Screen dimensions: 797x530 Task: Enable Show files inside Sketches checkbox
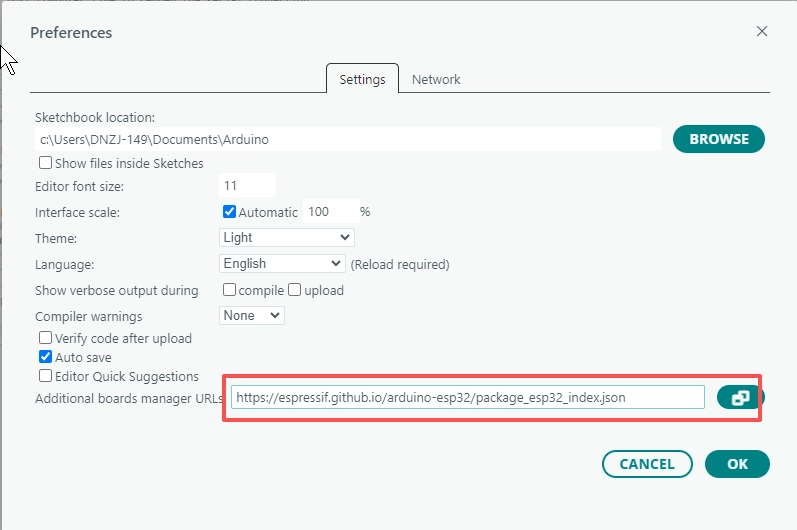tap(45, 163)
